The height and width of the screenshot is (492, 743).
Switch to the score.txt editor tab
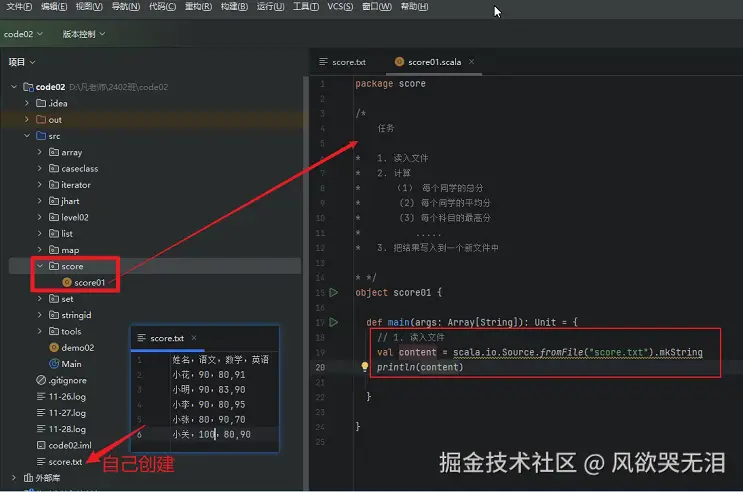point(343,62)
